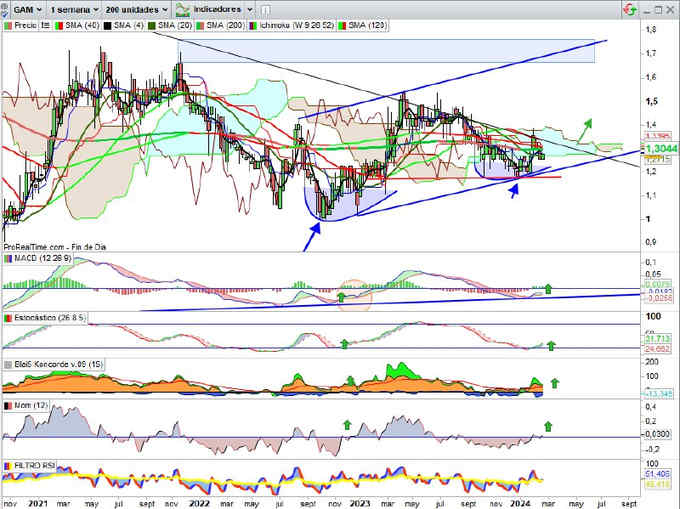Click the 1,7 level on price axis
The image size is (680, 509).
pos(651,54)
